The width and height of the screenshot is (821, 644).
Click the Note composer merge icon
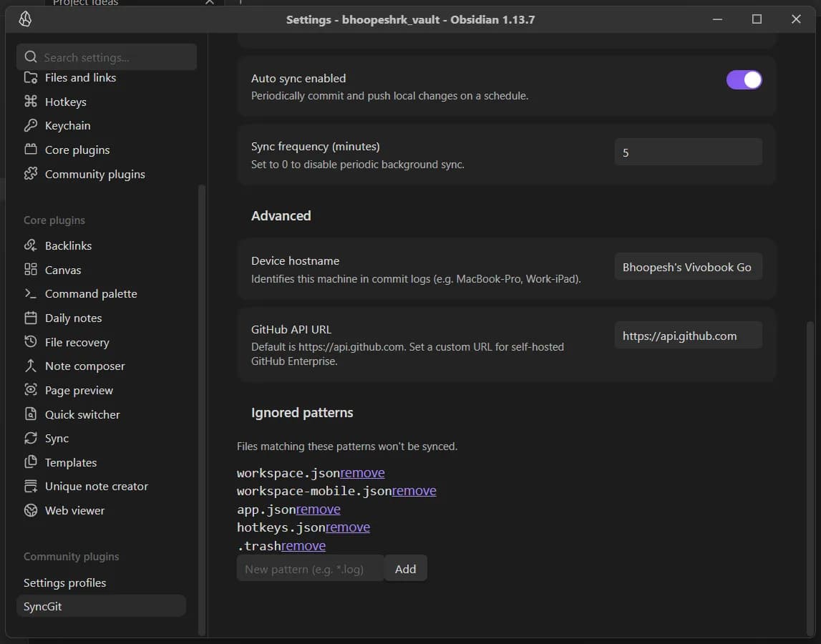click(x=31, y=366)
